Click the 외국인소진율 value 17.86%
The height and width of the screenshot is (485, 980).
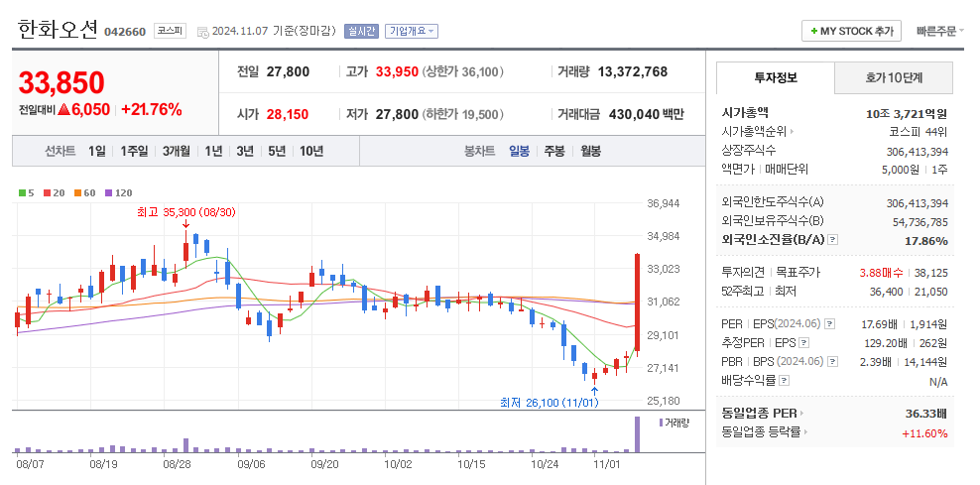(x=926, y=241)
